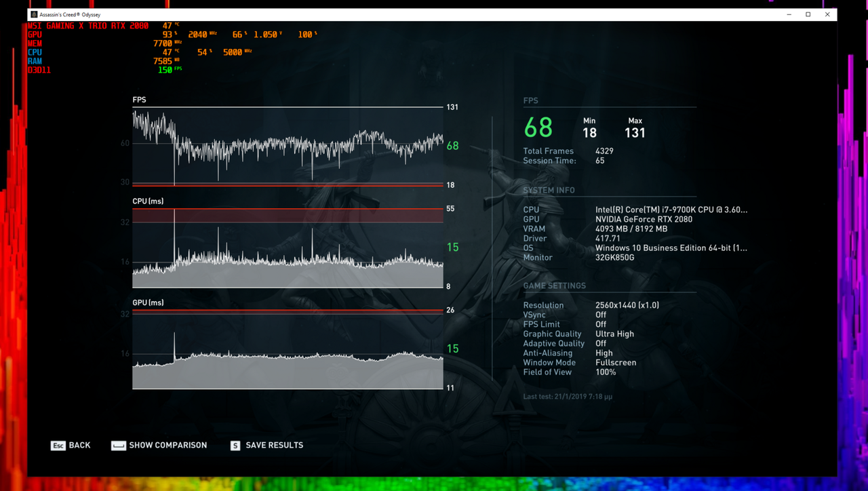Click overlay RAM 7585 MB reading
Viewport: 868px width, 491px height.
[x=166, y=61]
